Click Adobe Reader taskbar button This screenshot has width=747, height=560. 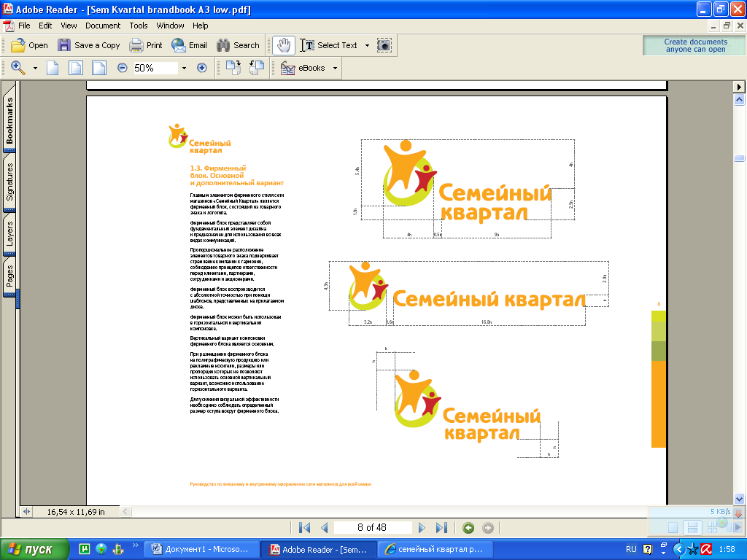319,549
